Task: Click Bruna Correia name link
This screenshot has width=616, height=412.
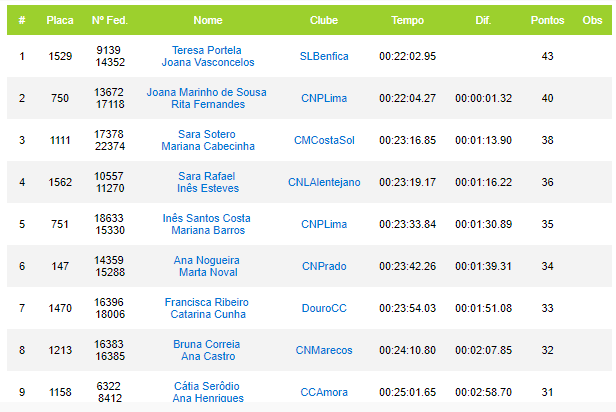Action: pos(207,344)
